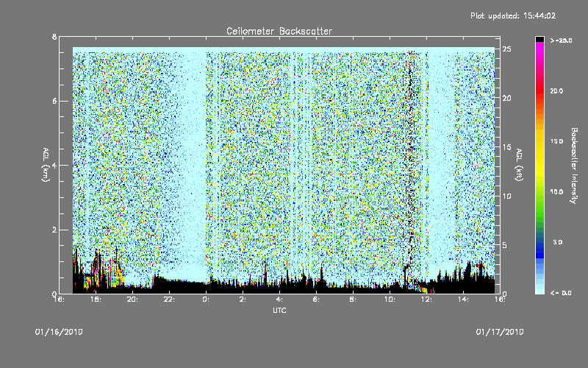Click the 2 tick on the km axis
This screenshot has width=588, height=368.
[x=54, y=230]
